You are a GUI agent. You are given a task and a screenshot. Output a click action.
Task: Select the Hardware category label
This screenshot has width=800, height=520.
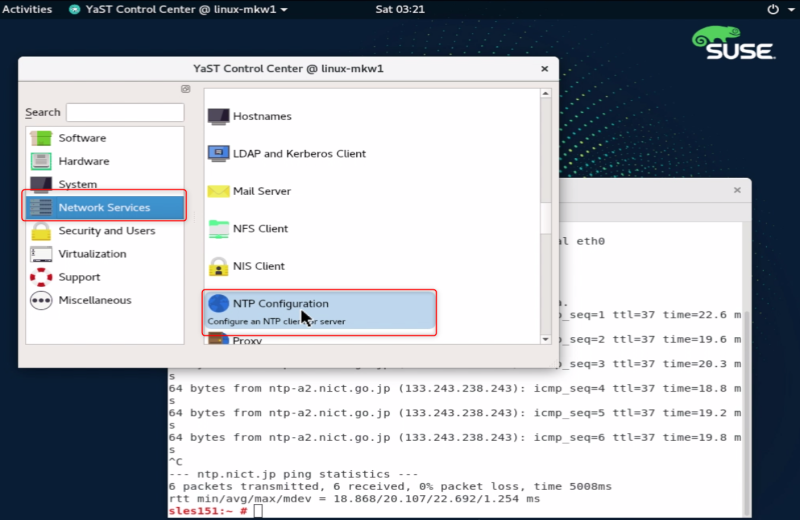(x=84, y=161)
